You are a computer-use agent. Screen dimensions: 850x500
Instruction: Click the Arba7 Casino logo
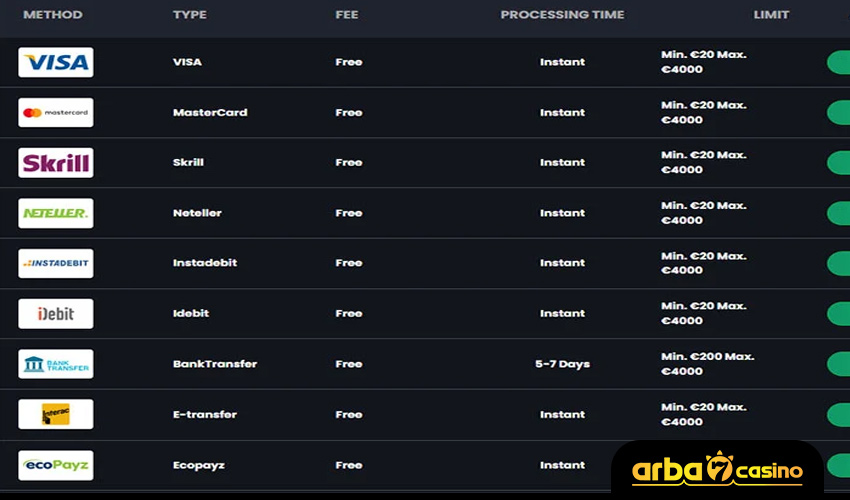pyautogui.click(x=717, y=470)
